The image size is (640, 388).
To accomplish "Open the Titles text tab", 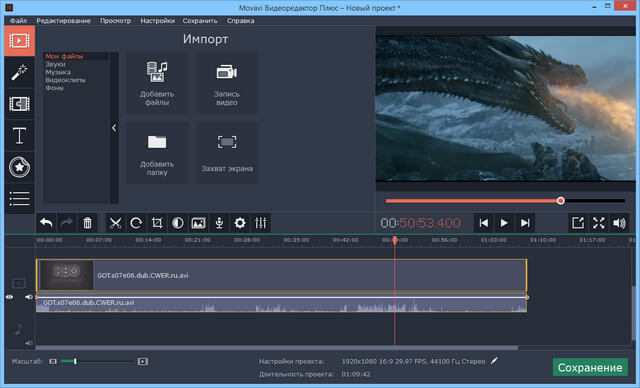I will click(19, 135).
